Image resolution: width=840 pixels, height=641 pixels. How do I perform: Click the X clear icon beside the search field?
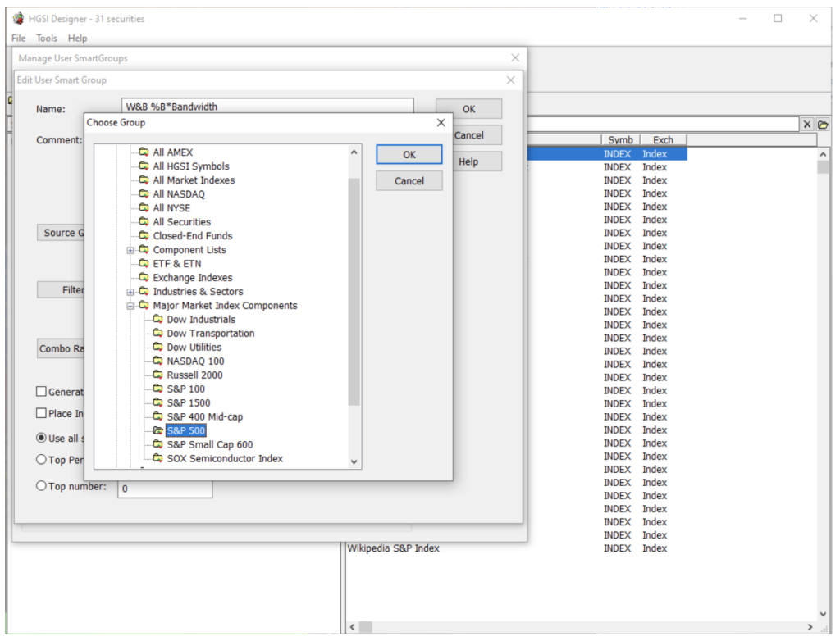(x=807, y=125)
